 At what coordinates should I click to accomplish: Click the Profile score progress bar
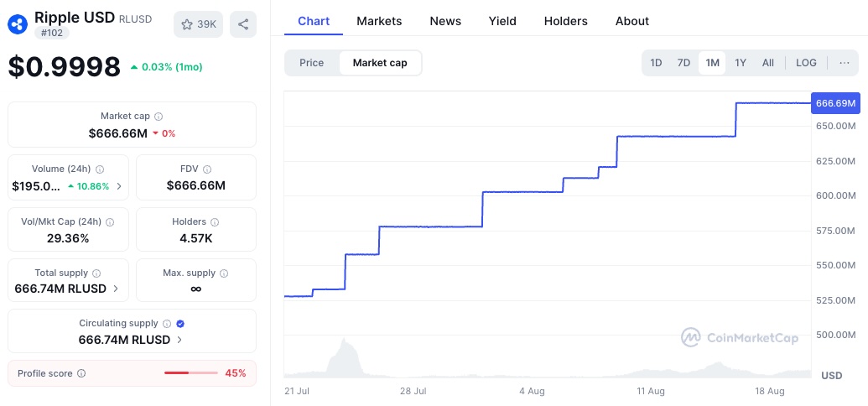[190, 373]
